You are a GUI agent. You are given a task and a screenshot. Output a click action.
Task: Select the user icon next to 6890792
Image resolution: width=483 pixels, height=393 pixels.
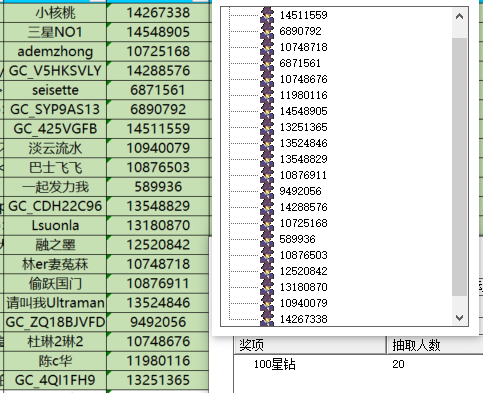267,31
